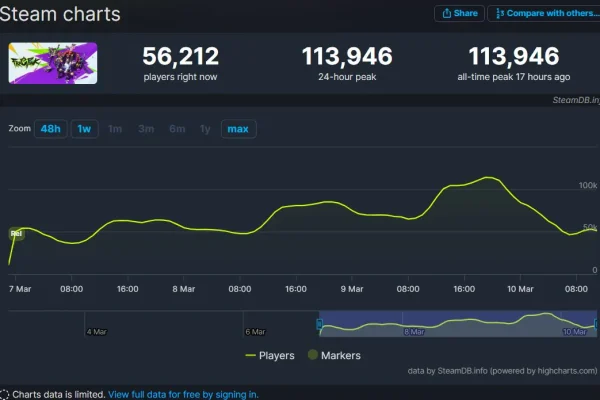The image size is (600, 400).
Task: Click the Share button
Action: pos(459,13)
